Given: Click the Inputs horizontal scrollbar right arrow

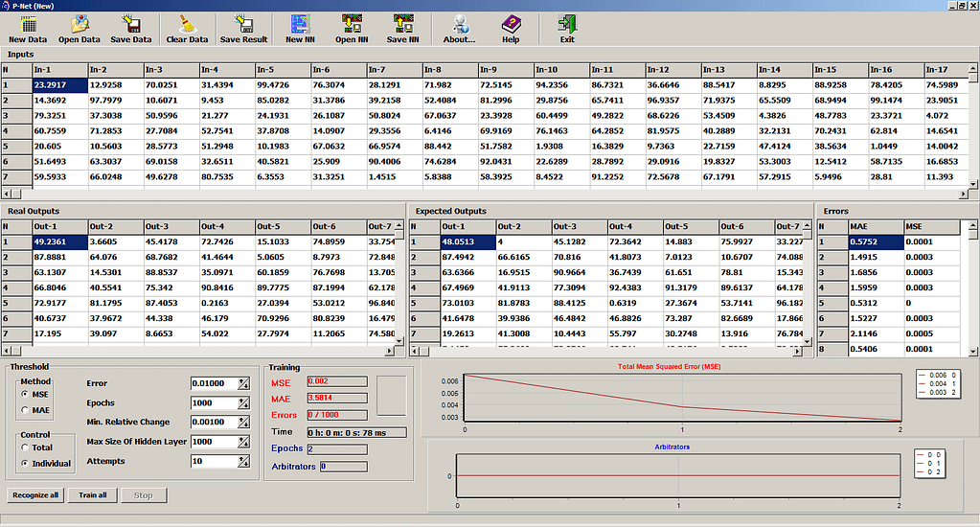Looking at the screenshot, I should click(x=963, y=195).
